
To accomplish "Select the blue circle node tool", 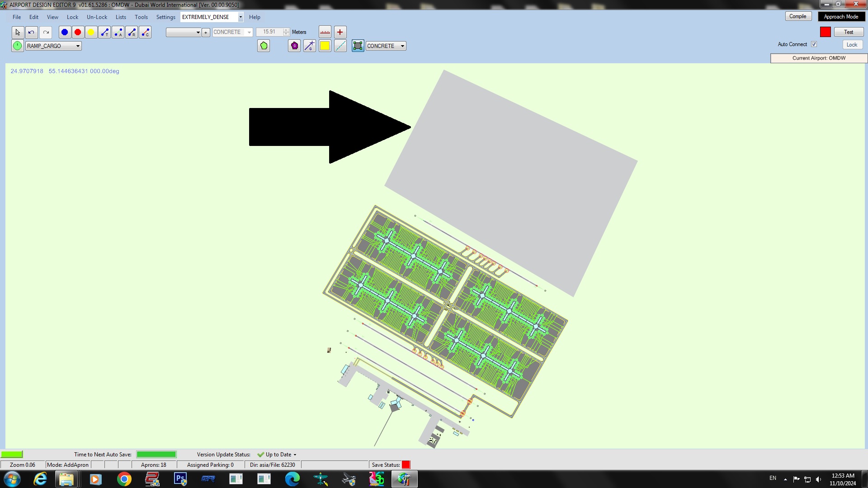I will click(65, 32).
